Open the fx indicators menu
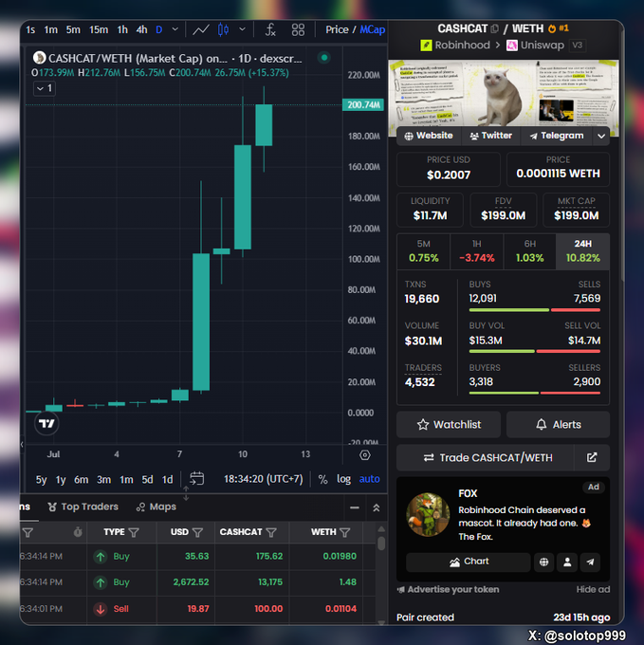The width and height of the screenshot is (644, 645). (270, 29)
